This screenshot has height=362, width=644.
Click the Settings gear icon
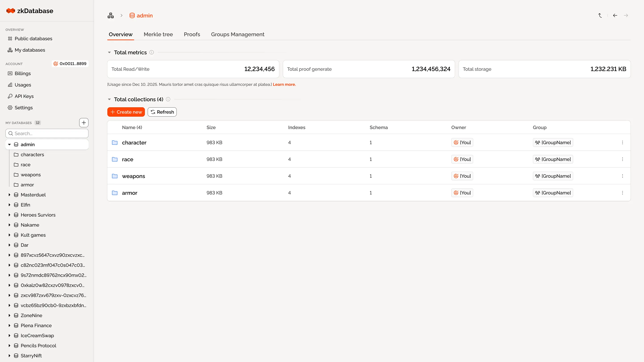point(10,108)
